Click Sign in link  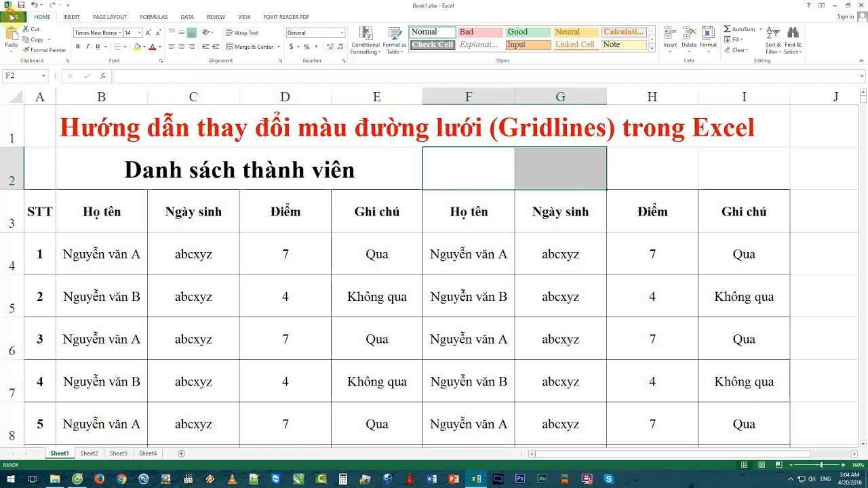tap(846, 17)
